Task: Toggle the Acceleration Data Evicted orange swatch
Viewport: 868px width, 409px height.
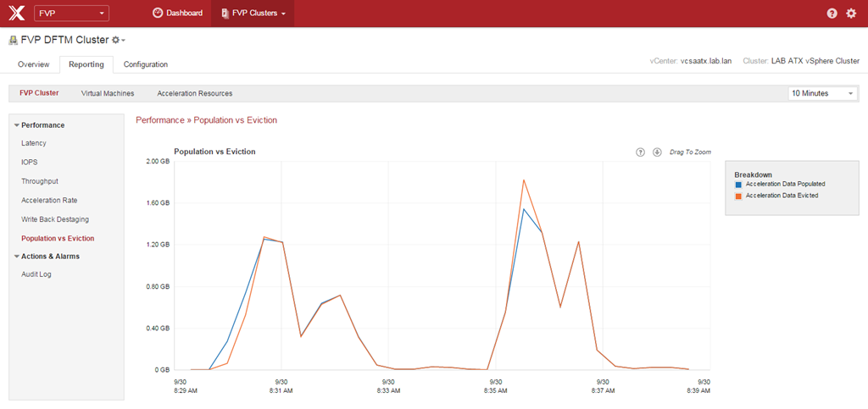Action: click(x=738, y=196)
